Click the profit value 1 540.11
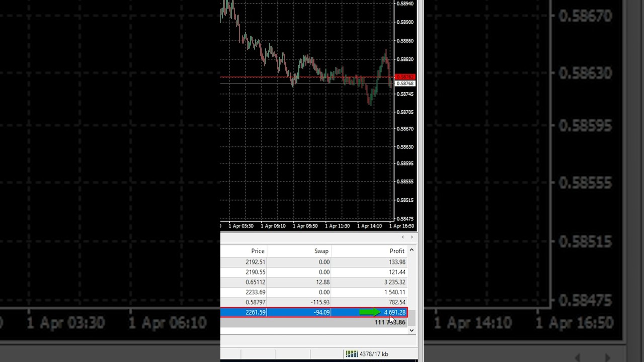This screenshot has width=644, height=362. point(394,292)
